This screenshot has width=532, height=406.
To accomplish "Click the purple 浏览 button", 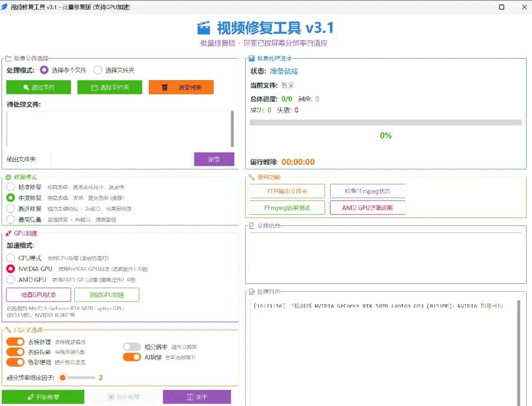I will [214, 159].
